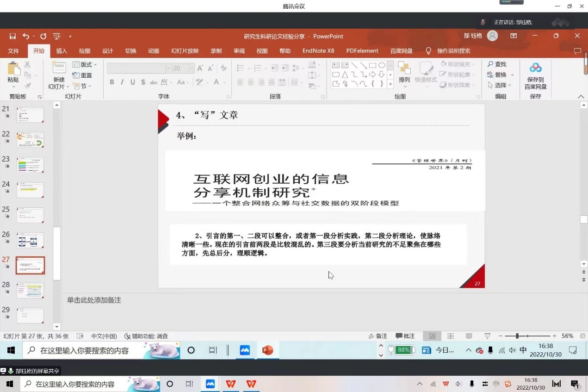This screenshot has height=392, width=588.
Task: Switch to Slide Sorter view icon
Action: pyautogui.click(x=450, y=336)
